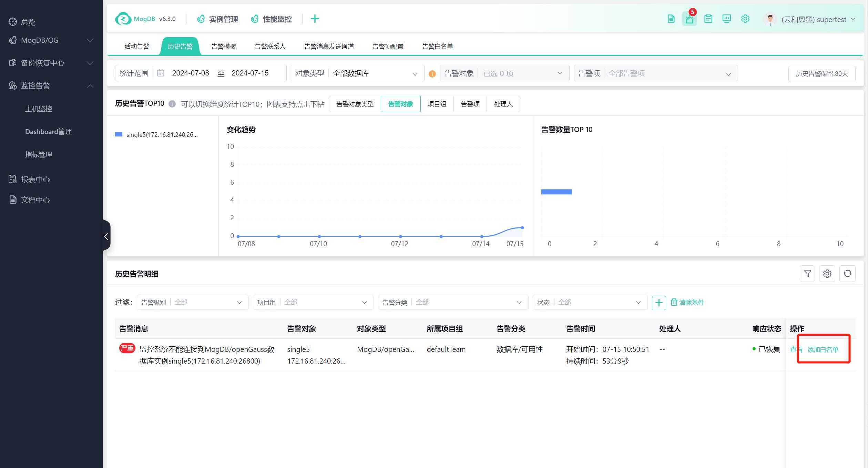Select the 项目组 dimension

[x=437, y=104]
